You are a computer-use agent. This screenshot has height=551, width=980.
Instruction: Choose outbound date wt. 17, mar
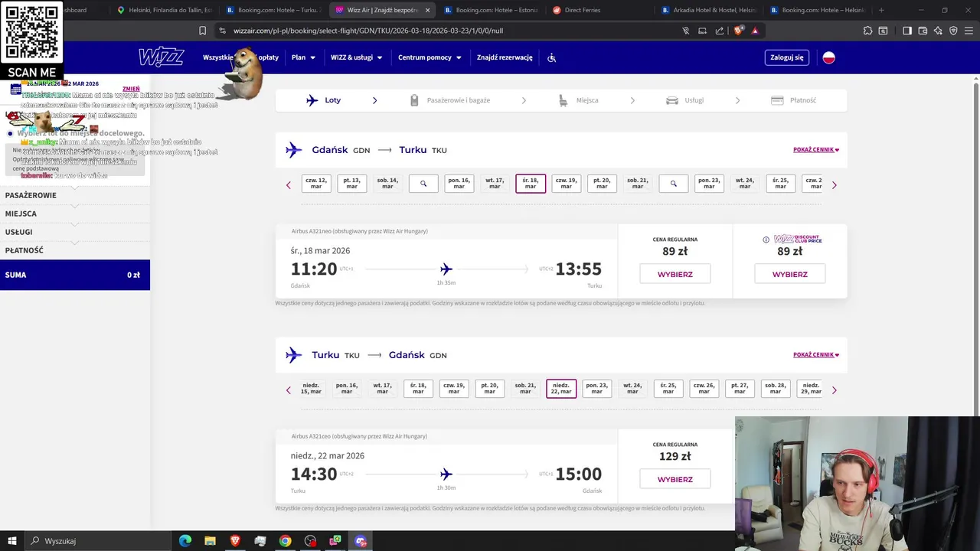click(x=495, y=184)
